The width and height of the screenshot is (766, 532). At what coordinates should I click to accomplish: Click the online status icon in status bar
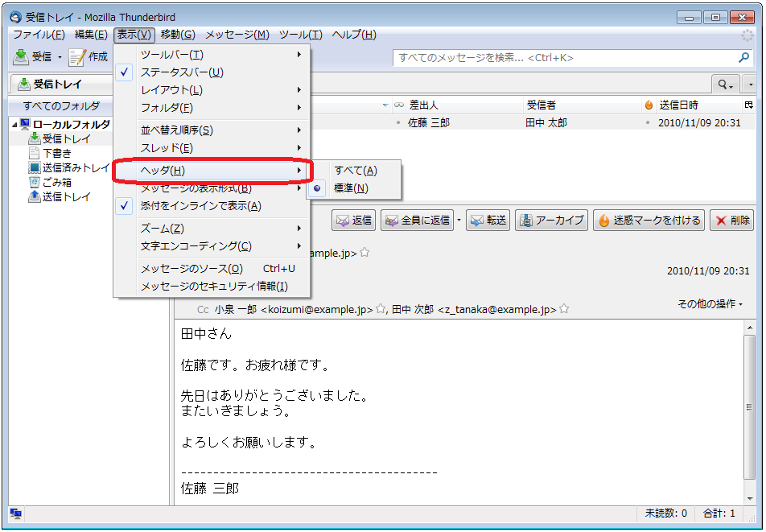(x=16, y=513)
